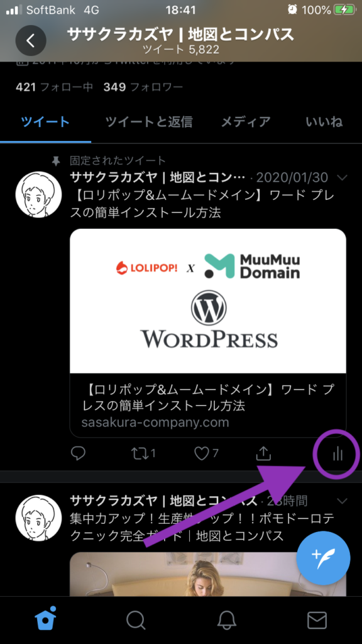Screen dimensions: 362x644
Task: Switch to いいね tab
Action: coord(324,122)
